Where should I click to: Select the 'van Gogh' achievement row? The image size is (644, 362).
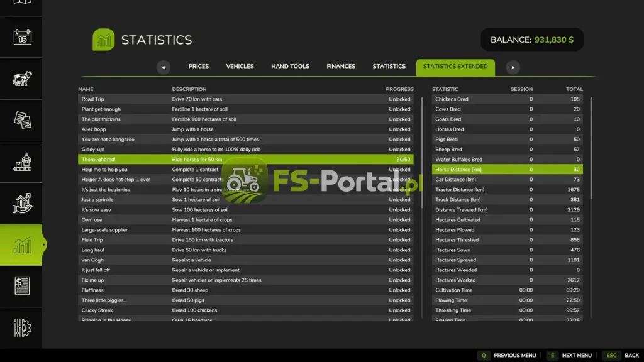point(246,260)
